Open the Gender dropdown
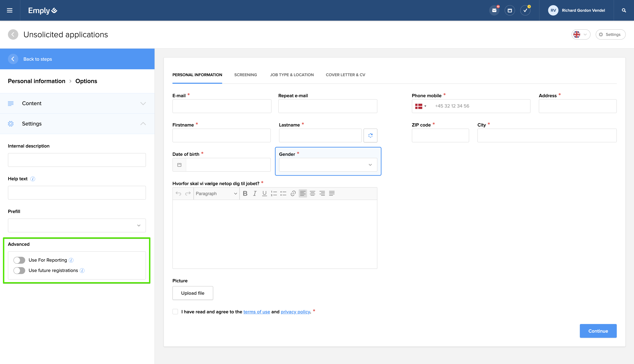The height and width of the screenshot is (364, 634). pyautogui.click(x=328, y=165)
